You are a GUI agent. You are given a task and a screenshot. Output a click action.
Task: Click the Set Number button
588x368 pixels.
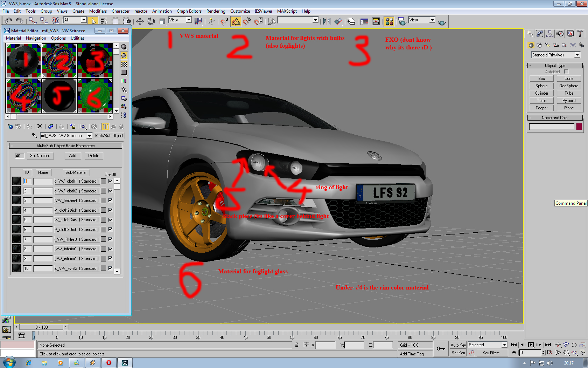pos(40,156)
